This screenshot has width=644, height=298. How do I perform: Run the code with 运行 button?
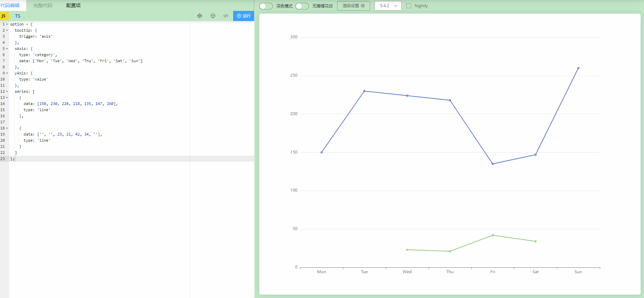(244, 16)
